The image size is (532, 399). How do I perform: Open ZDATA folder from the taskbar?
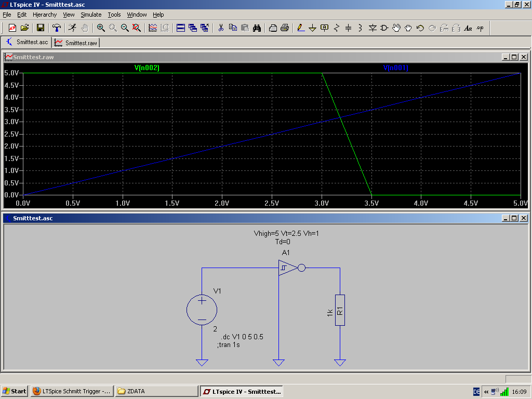[x=156, y=391]
